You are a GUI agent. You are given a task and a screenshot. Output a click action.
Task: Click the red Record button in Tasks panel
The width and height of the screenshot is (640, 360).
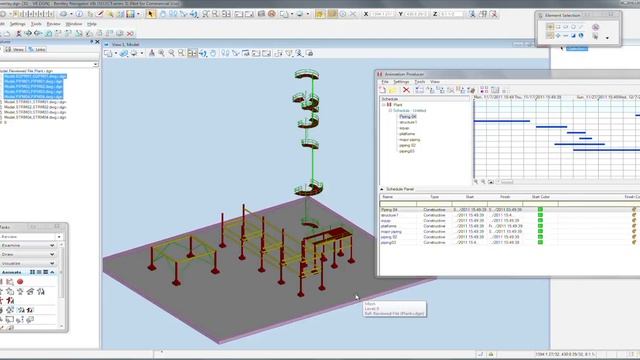tap(20, 282)
